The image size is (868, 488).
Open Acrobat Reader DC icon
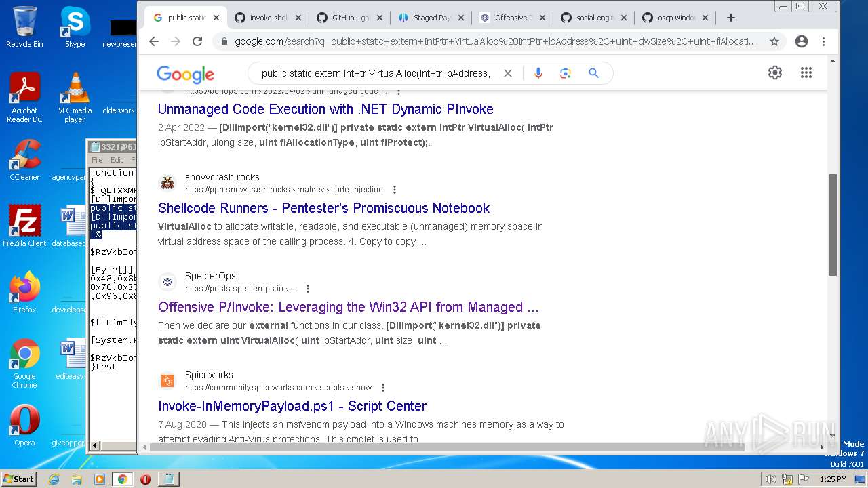point(24,98)
